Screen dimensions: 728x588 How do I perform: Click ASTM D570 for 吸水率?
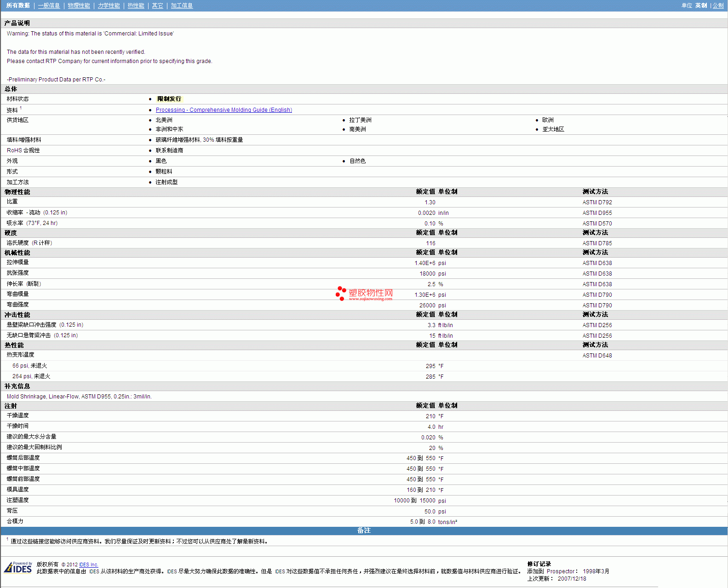pyautogui.click(x=597, y=224)
